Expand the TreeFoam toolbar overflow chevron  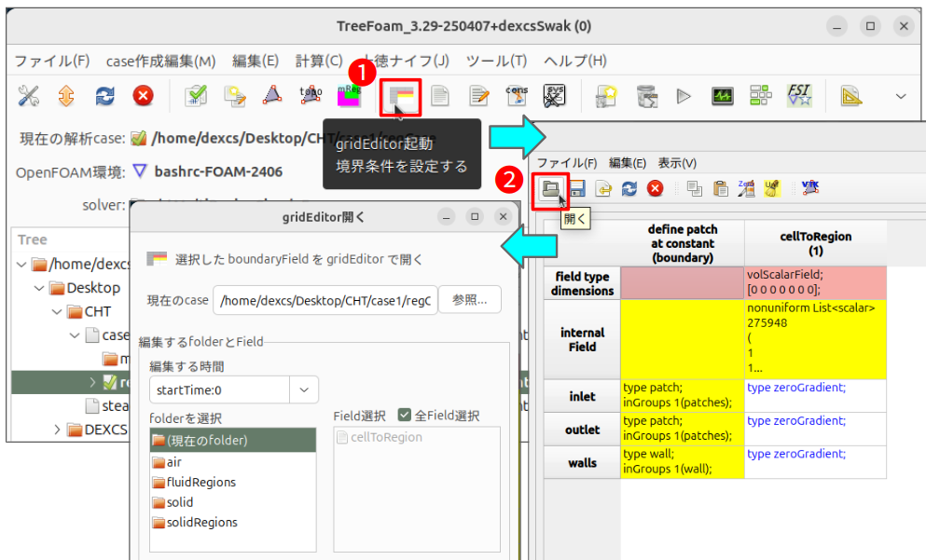(901, 96)
